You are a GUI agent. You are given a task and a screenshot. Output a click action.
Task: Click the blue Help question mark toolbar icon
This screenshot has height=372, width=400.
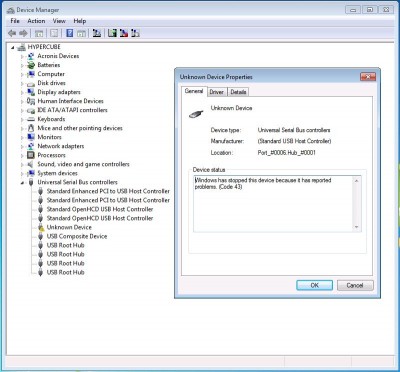click(70, 33)
